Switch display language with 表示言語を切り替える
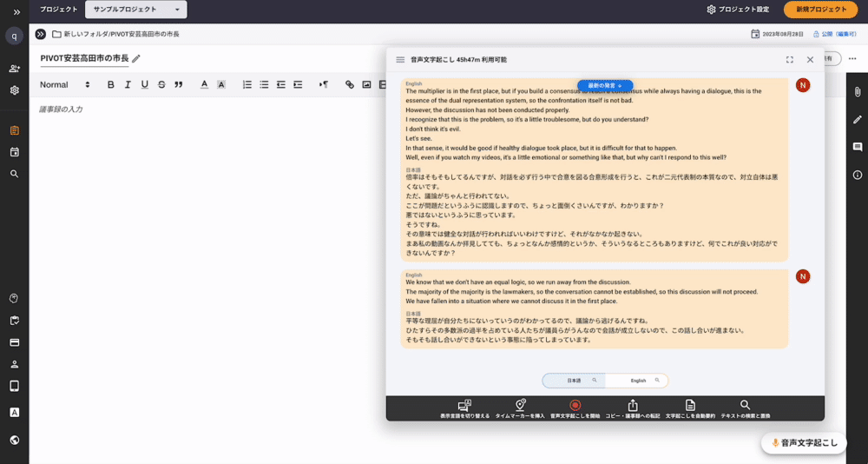Image resolution: width=868 pixels, height=464 pixels. [464, 406]
